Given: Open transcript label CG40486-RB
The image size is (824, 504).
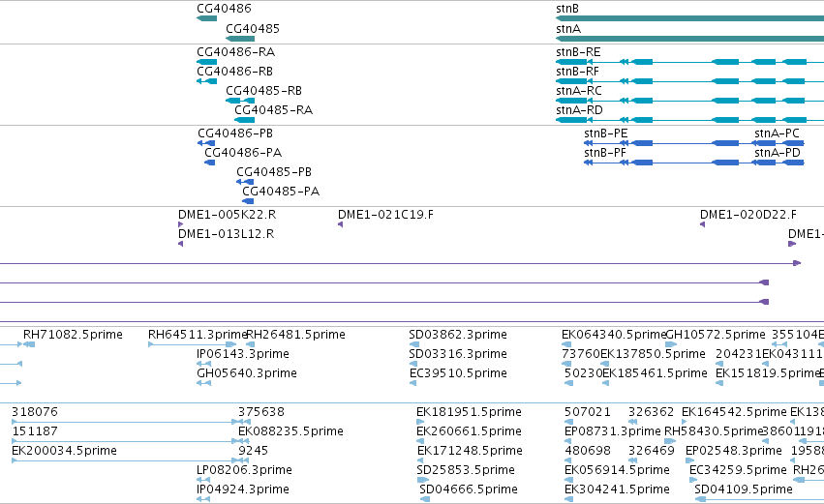Looking at the screenshot, I should tap(235, 72).
